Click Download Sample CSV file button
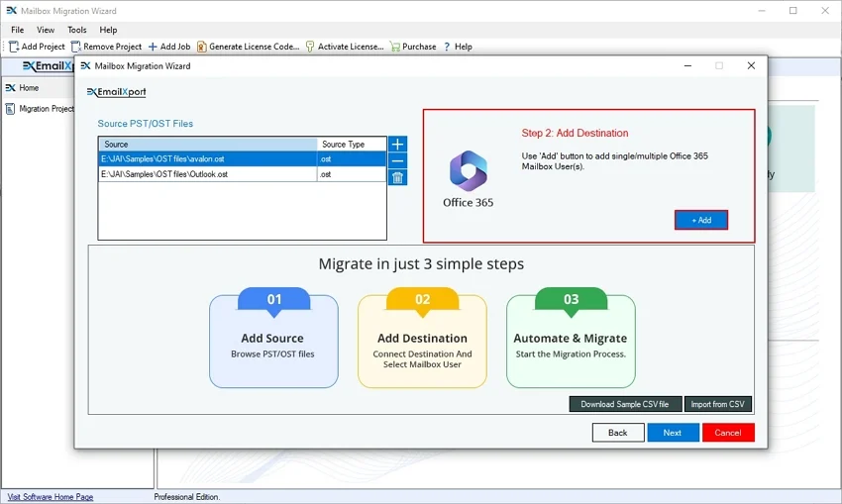 point(625,404)
